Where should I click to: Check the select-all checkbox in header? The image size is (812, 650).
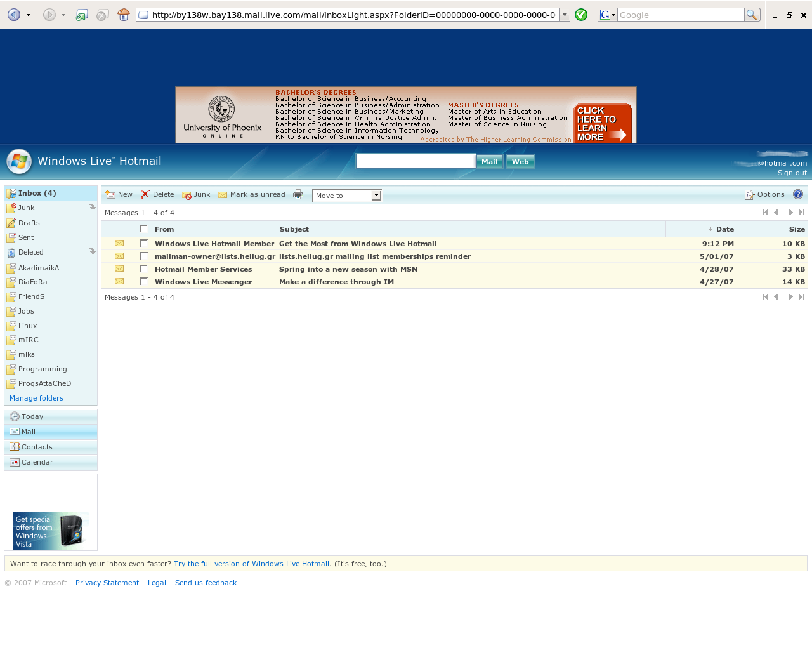(144, 229)
